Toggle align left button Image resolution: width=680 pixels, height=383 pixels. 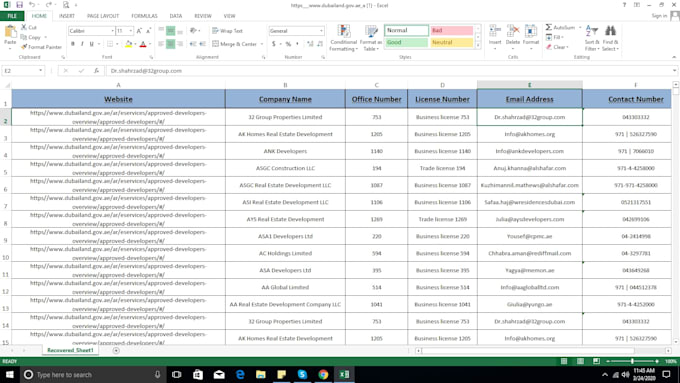(x=161, y=44)
